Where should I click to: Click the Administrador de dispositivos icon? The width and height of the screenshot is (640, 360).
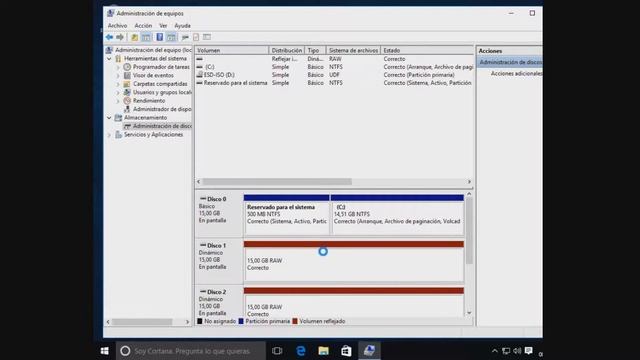[x=127, y=109]
